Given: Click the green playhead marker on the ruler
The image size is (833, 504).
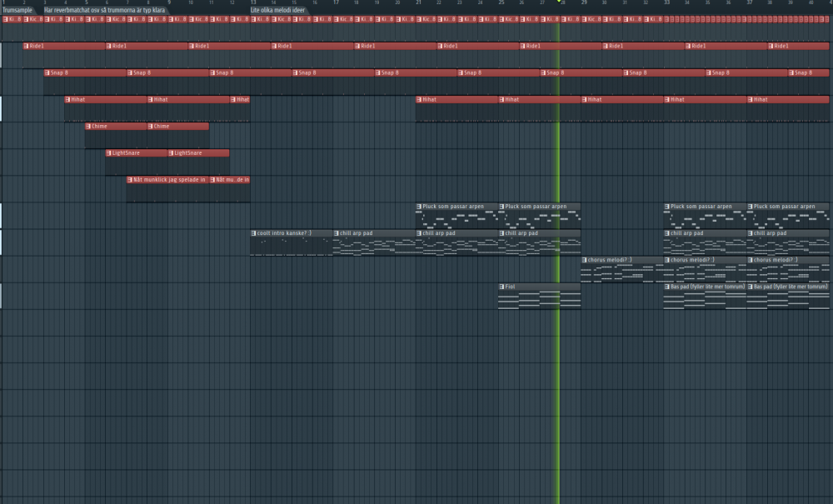Looking at the screenshot, I should pyautogui.click(x=558, y=2).
